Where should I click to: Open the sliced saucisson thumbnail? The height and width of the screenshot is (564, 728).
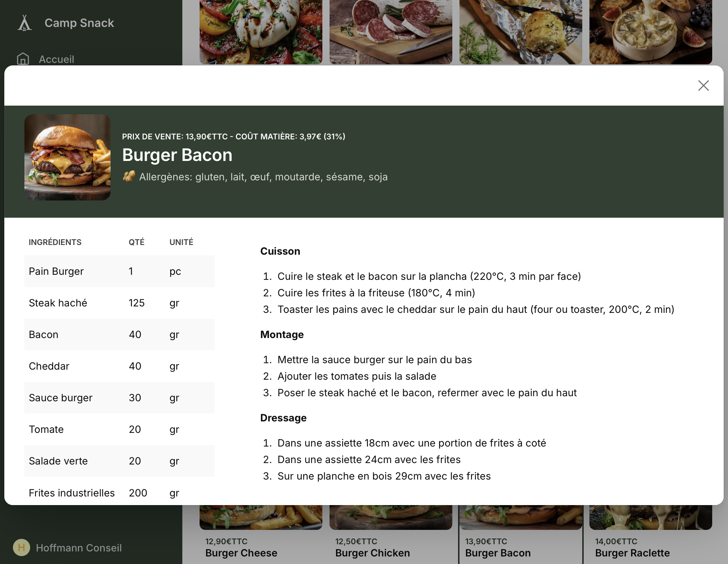[391, 32]
